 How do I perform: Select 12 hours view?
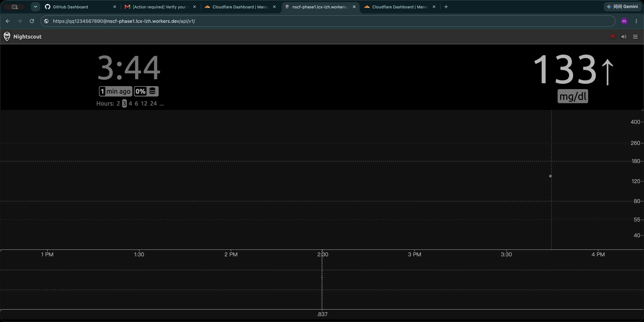[x=144, y=103]
